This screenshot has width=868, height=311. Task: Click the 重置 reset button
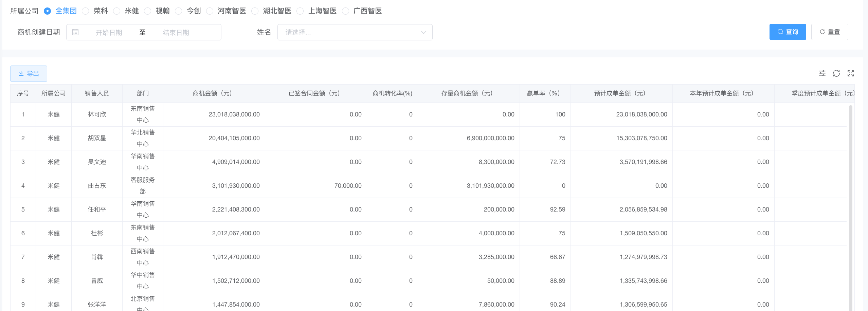point(829,32)
